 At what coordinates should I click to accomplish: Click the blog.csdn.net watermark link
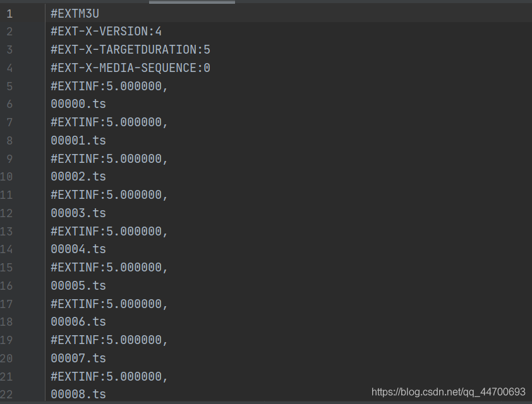pyautogui.click(x=448, y=392)
